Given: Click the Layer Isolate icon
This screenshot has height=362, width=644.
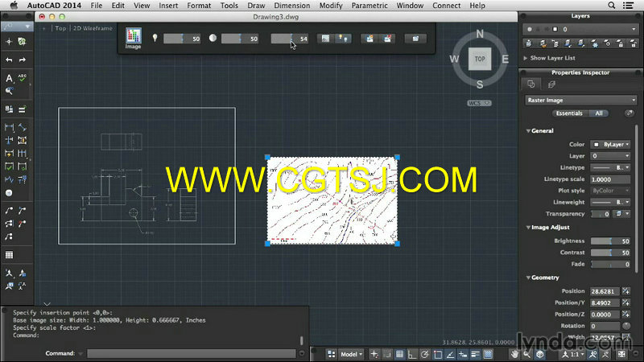Looking at the screenshot, I should tap(568, 43).
